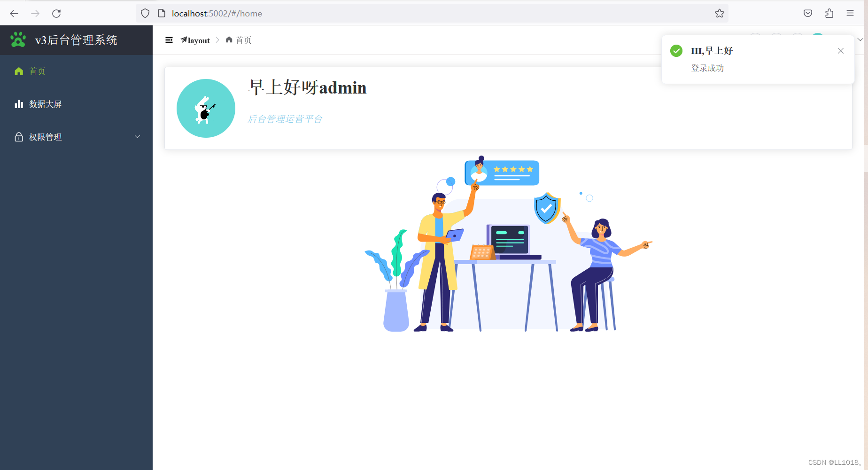Expand the 权限管理 submenu arrow
Screen dimensions: 868x470
click(138, 137)
